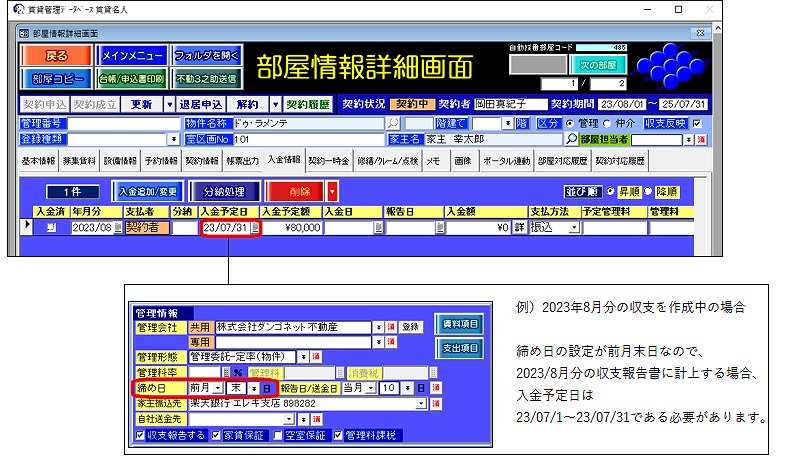Expand the 締め日 前月 dropdown
Image resolution: width=795 pixels, height=475 pixels.
(x=217, y=388)
